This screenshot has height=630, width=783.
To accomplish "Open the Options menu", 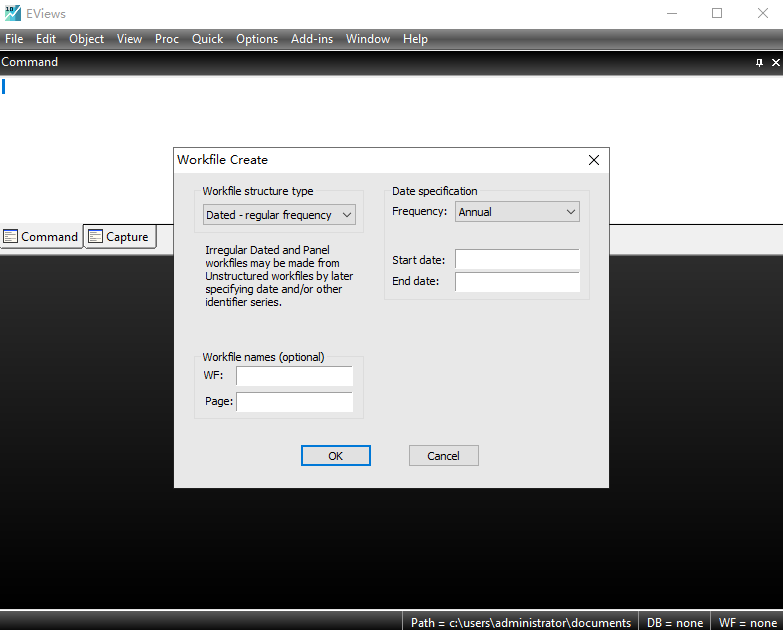I will pos(257,39).
